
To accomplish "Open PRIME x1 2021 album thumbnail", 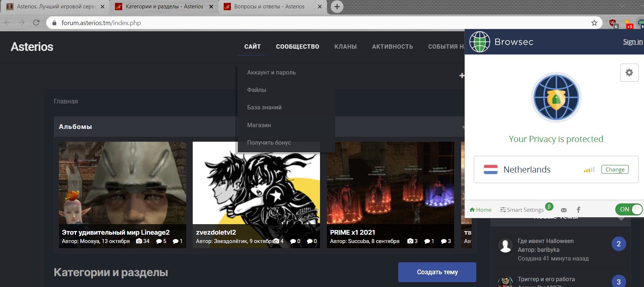I will point(391,195).
